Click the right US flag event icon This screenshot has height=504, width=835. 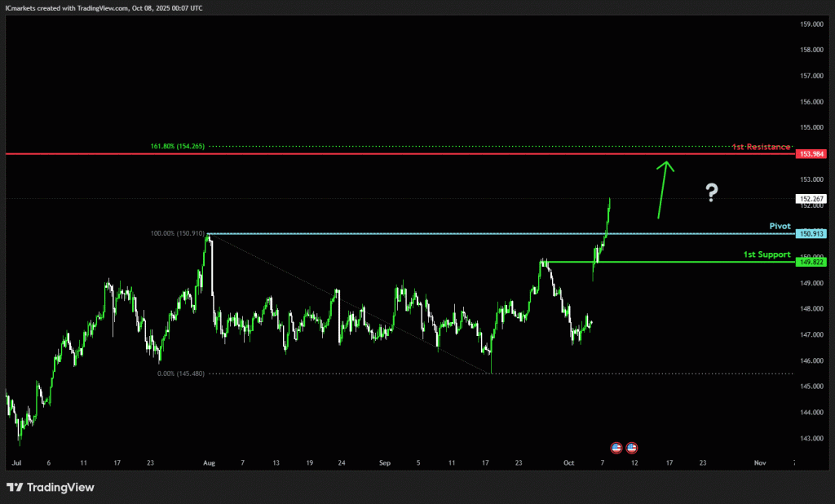click(x=632, y=448)
